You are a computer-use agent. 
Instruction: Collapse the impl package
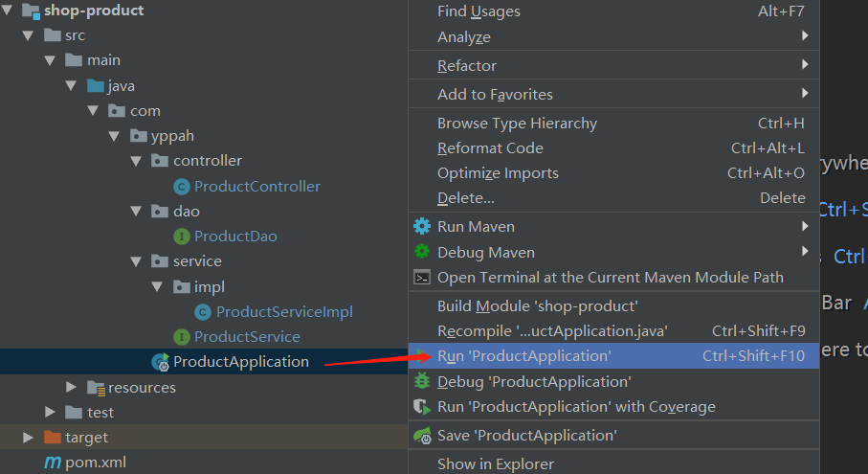point(157,287)
